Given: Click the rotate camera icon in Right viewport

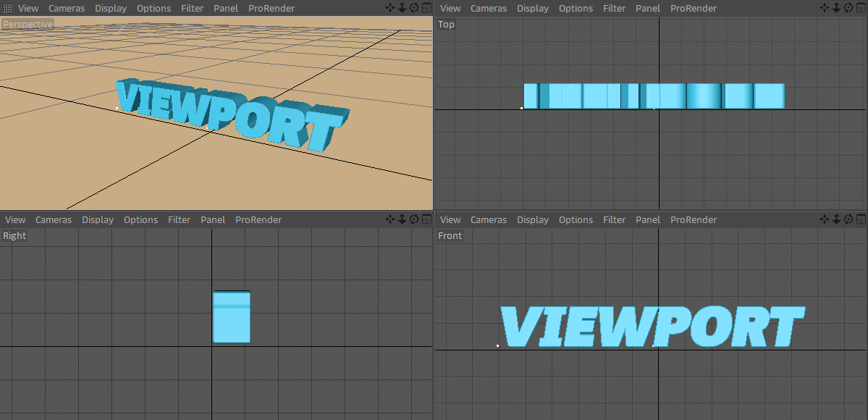Looking at the screenshot, I should [x=413, y=219].
